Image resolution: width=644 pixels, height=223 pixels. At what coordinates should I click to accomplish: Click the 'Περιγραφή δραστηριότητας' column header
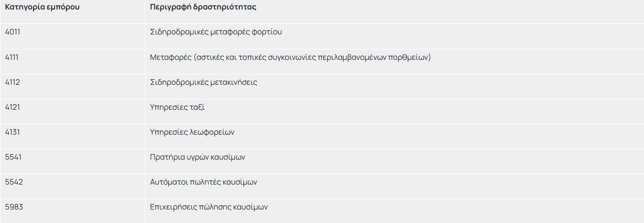pos(203,7)
